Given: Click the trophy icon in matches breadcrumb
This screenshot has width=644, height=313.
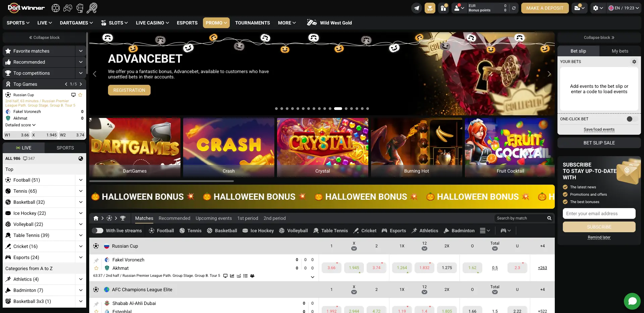Looking at the screenshot, I should pos(123,218).
